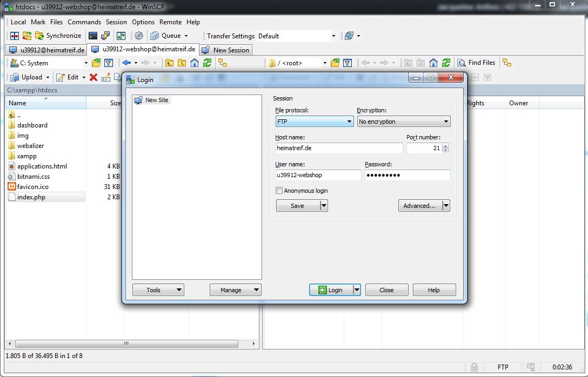Click the Name column header
The height and width of the screenshot is (377, 588).
tap(46, 103)
